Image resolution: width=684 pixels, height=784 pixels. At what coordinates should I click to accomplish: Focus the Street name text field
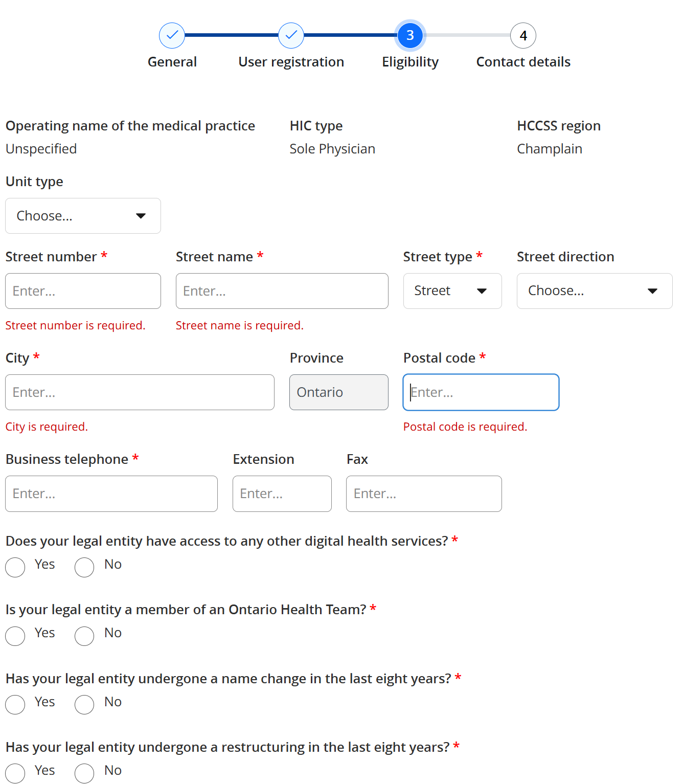tap(282, 291)
